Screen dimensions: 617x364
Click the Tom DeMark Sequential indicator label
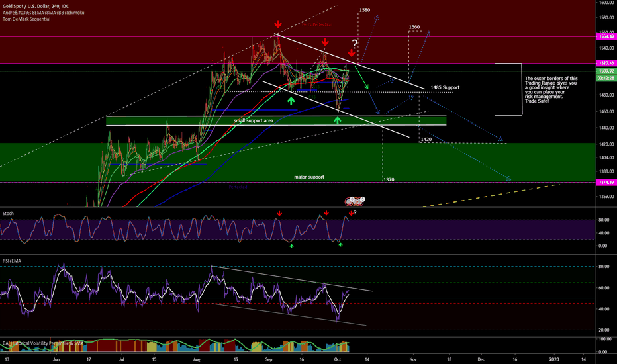26,19
